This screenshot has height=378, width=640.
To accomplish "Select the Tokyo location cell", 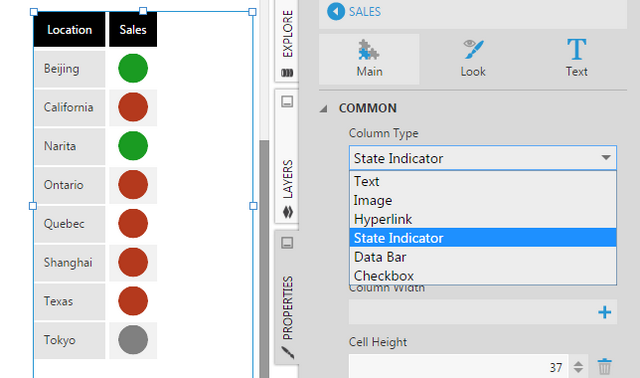I will click(x=70, y=340).
